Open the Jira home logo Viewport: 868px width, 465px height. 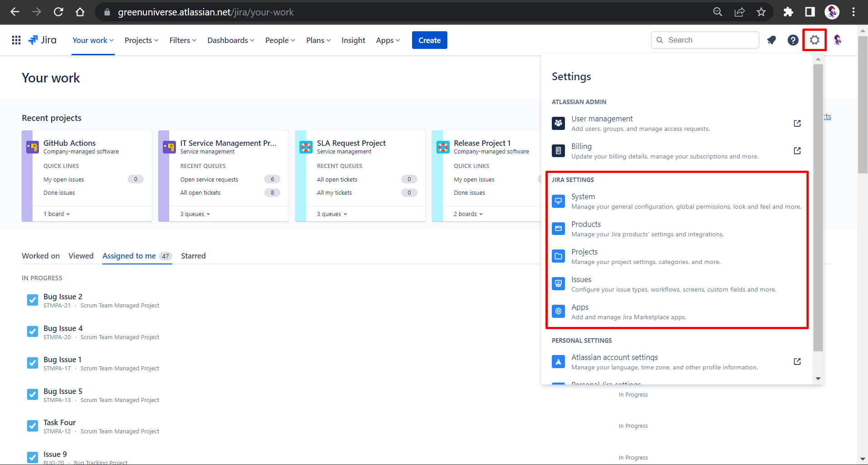pos(42,40)
